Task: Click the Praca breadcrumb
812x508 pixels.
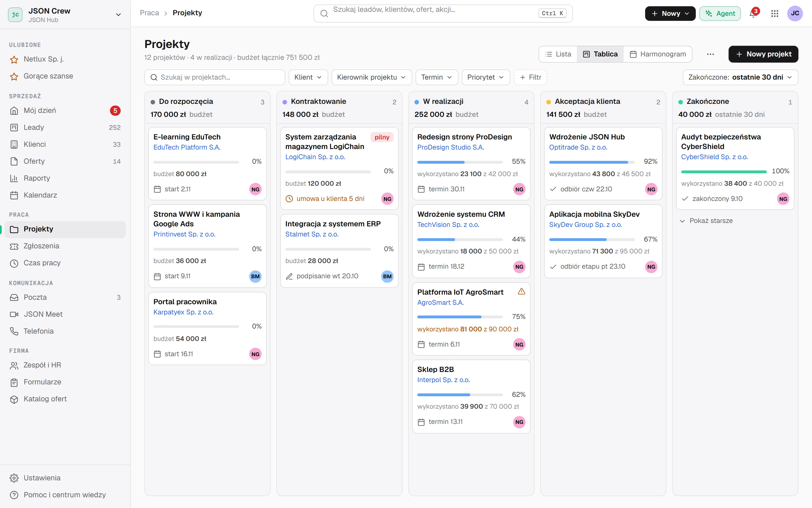Action: [149, 13]
